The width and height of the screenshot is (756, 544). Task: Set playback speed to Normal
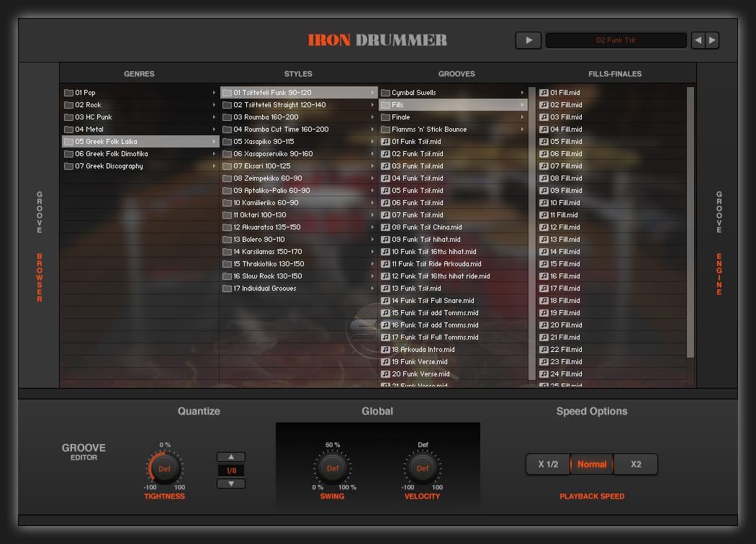[x=592, y=465]
